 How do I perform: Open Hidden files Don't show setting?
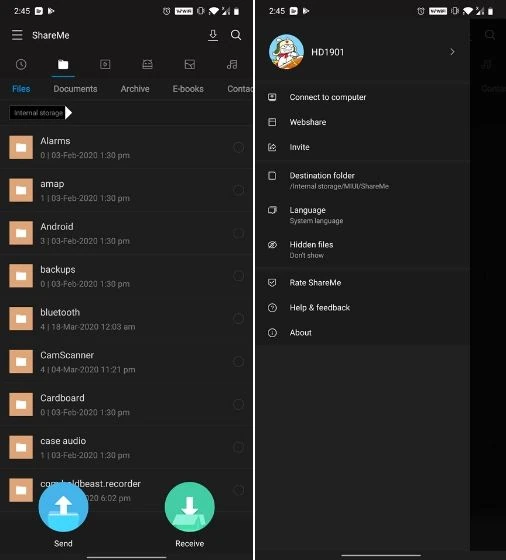362,250
